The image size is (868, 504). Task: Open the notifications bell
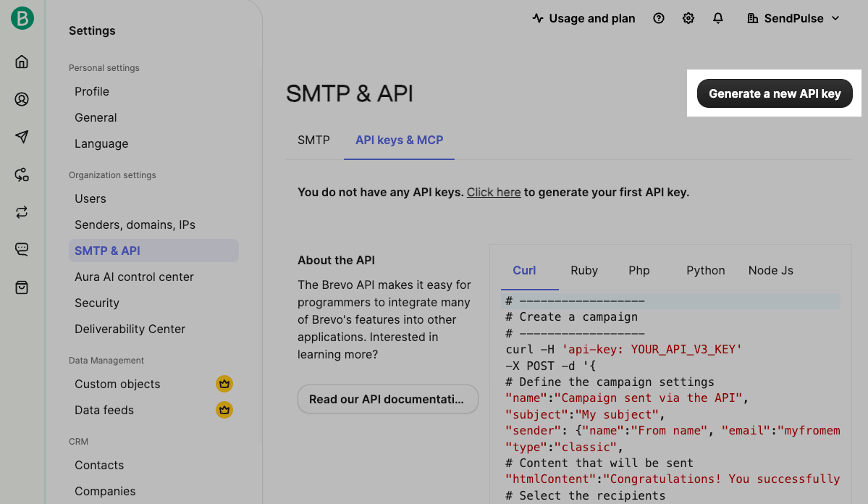(x=717, y=18)
